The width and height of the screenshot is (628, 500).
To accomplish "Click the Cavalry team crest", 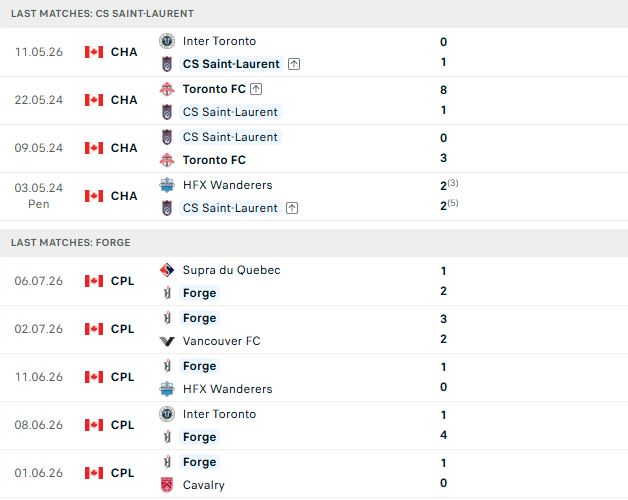I will click(167, 485).
